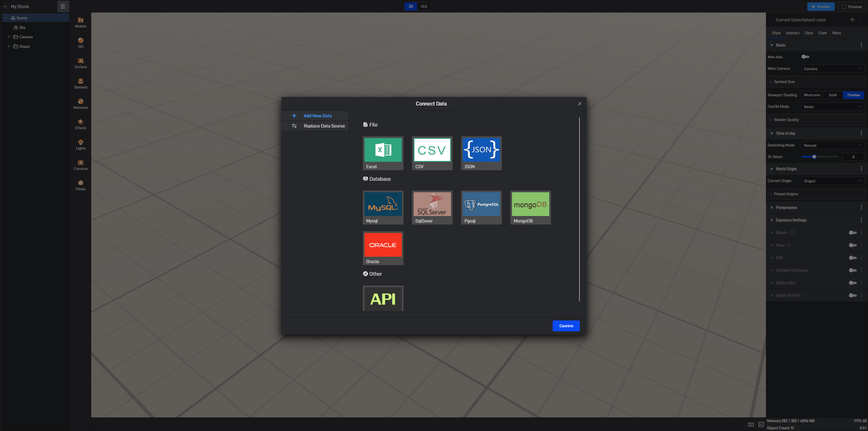Open the Effects library
This screenshot has height=431, width=868.
click(81, 124)
